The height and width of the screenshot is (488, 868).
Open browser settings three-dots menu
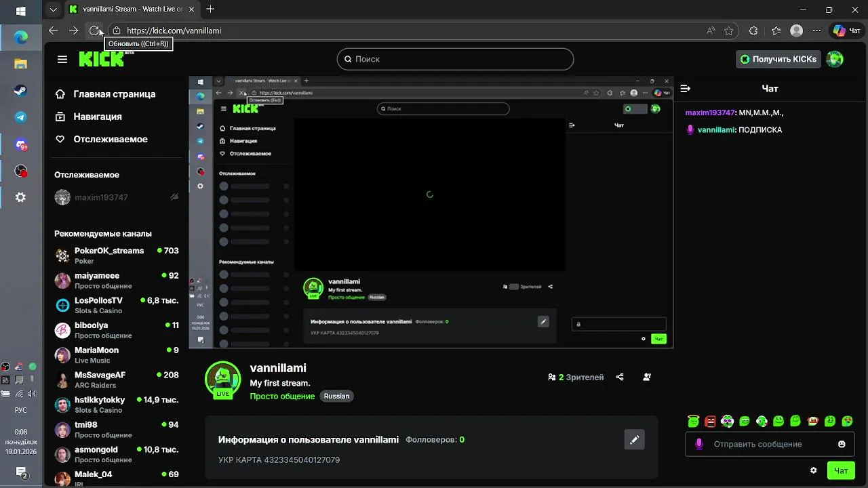pyautogui.click(x=817, y=30)
